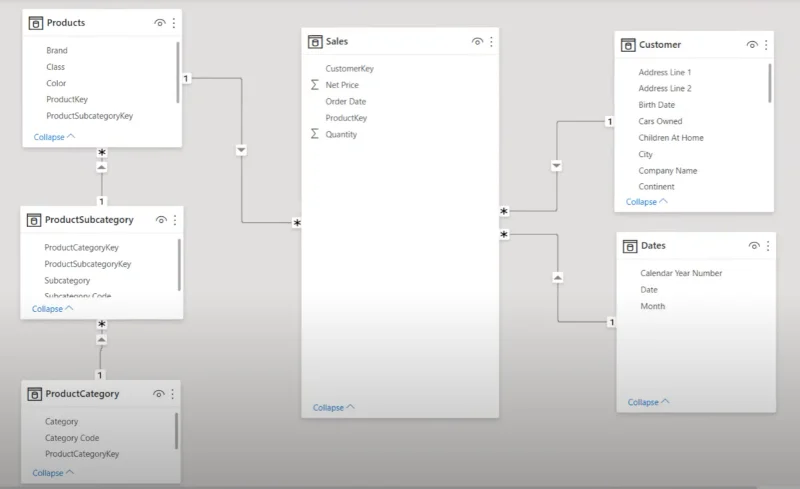Open Dates table more options menu
800x489 pixels.
768,246
